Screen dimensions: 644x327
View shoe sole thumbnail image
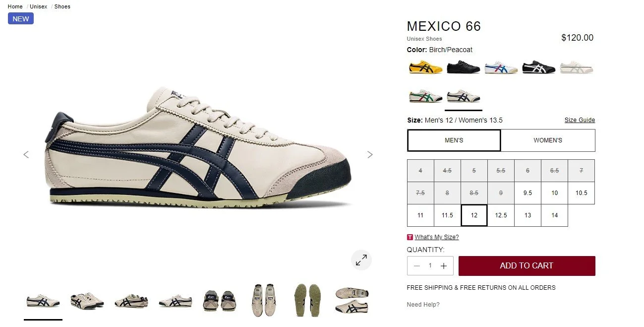click(x=307, y=301)
